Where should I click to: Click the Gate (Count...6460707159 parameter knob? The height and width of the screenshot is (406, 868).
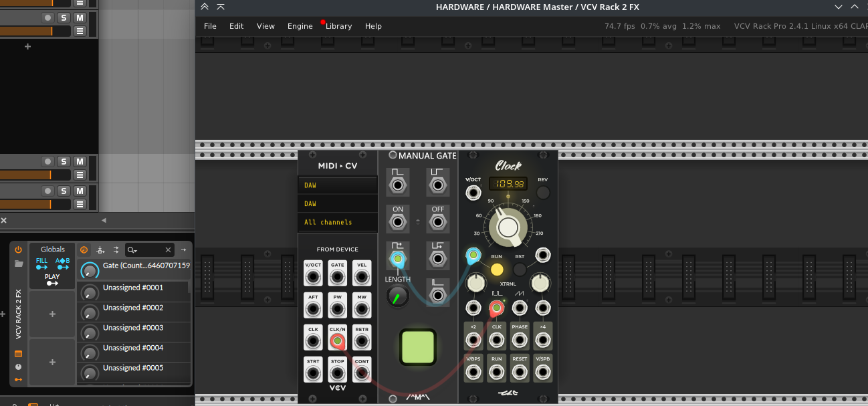pyautogui.click(x=89, y=270)
